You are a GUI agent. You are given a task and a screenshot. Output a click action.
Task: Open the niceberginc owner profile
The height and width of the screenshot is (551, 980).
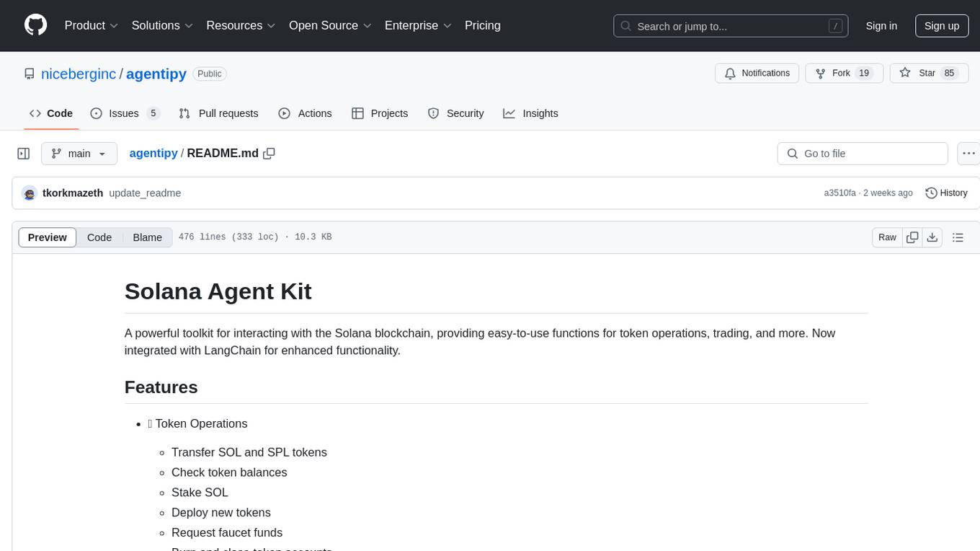[x=79, y=74]
